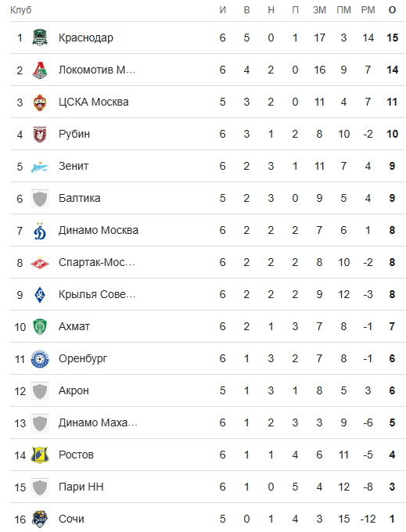The height and width of the screenshot is (532, 406).
Task: Click the Сочи team logo
Action: pyautogui.click(x=40, y=519)
